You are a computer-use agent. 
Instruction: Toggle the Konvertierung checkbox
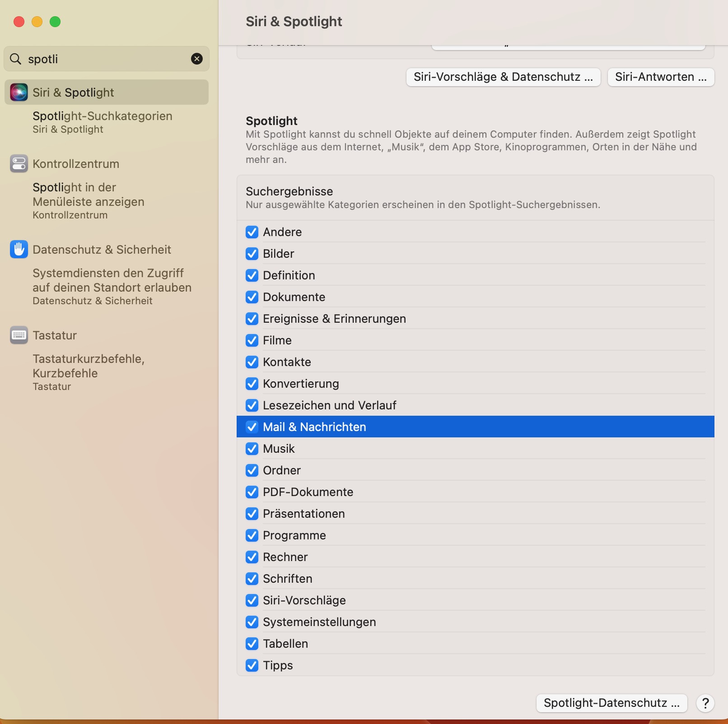pyautogui.click(x=252, y=384)
